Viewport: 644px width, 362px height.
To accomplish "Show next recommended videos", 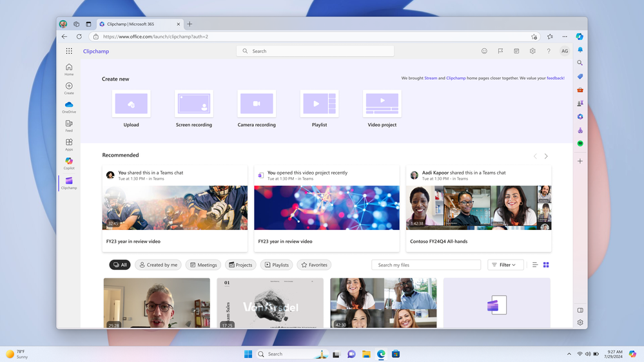I will tap(546, 156).
